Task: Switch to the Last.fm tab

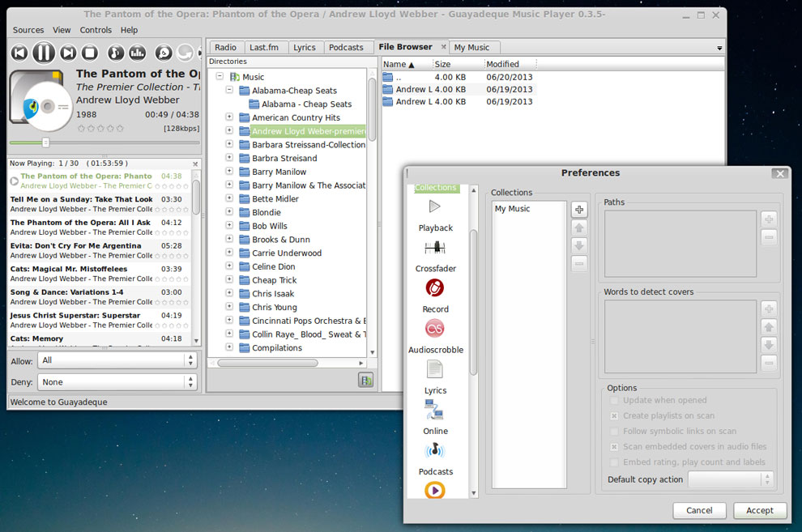Action: click(264, 48)
